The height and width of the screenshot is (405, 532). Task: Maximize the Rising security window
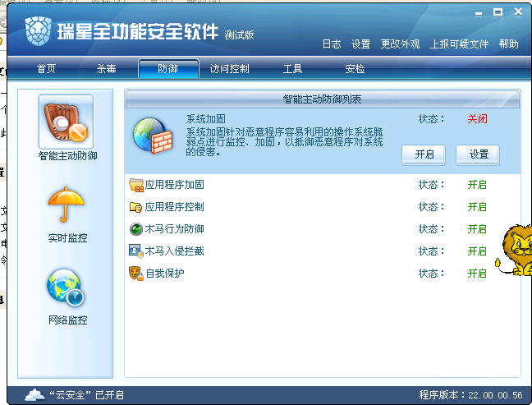point(498,12)
